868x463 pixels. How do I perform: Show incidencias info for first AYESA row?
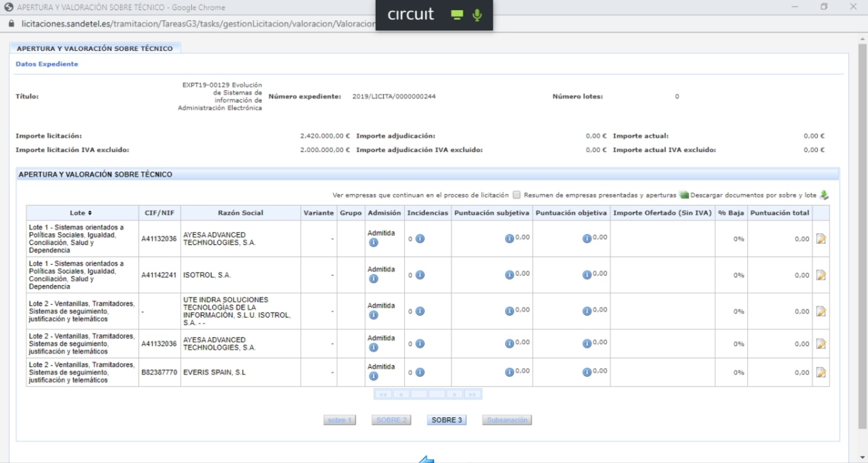(420, 239)
